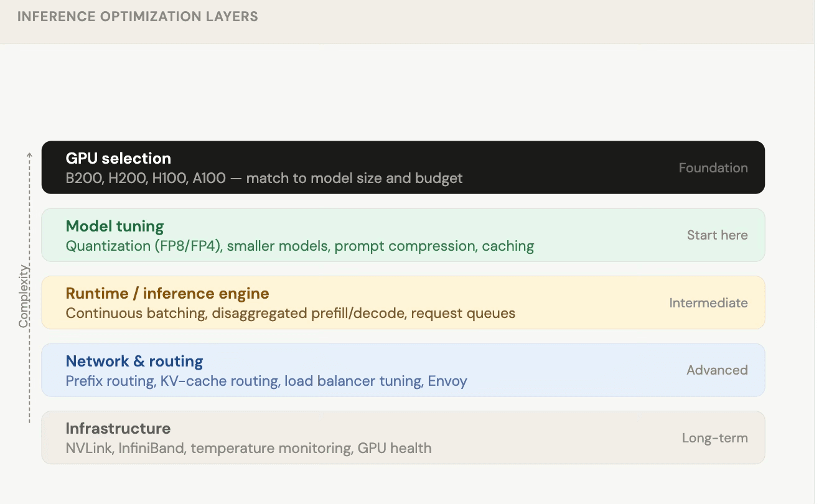
Task: Click the Intermediate label
Action: [x=708, y=303]
